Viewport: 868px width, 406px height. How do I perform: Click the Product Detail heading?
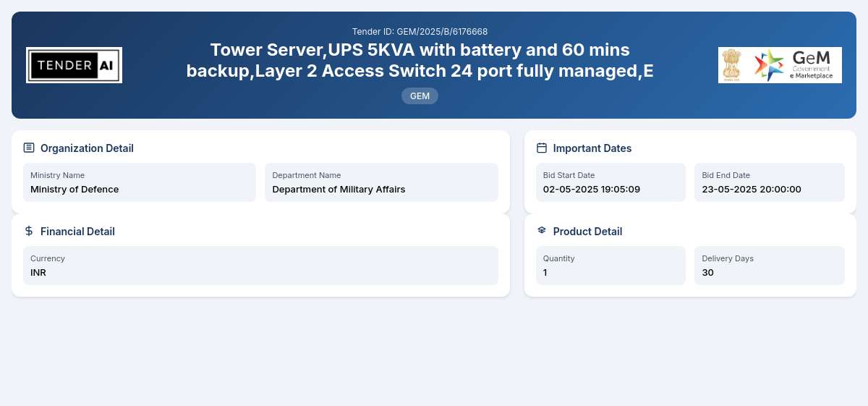click(587, 232)
